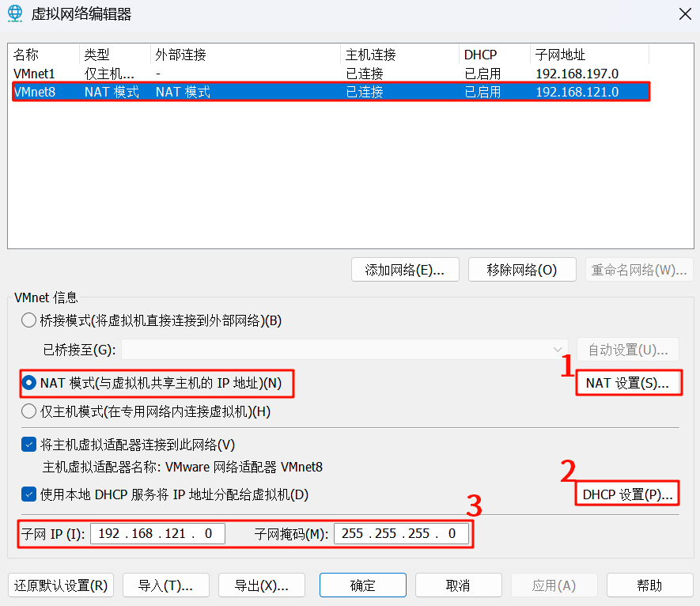Click the 移除网络(O) button

tap(522, 269)
